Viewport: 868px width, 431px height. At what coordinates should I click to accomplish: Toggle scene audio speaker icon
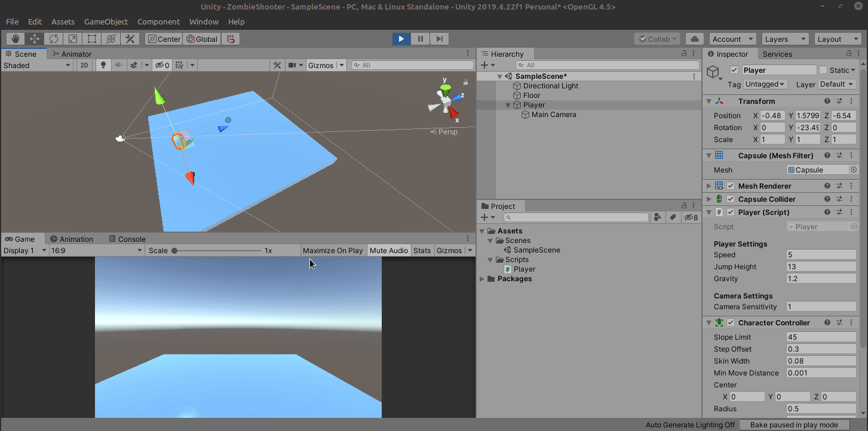[x=119, y=66]
